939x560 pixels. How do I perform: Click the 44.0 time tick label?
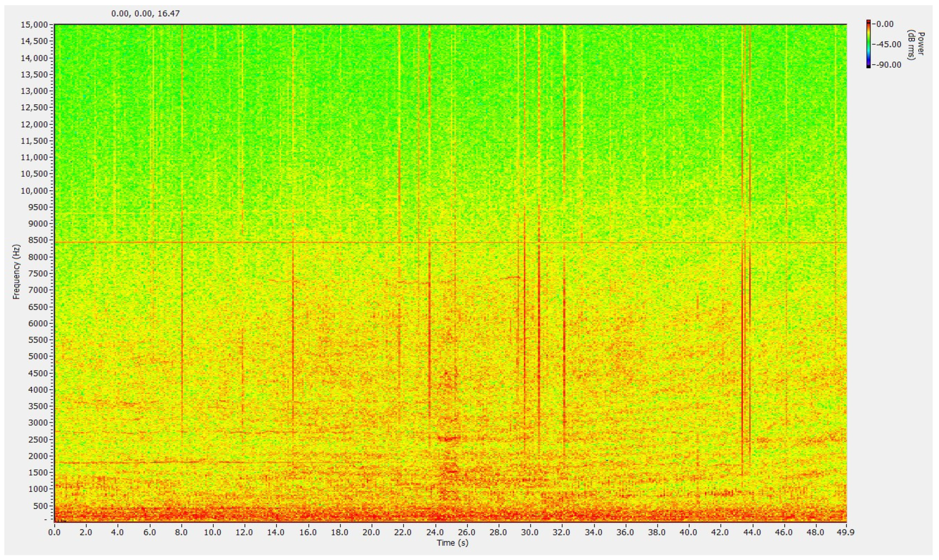[752, 532]
